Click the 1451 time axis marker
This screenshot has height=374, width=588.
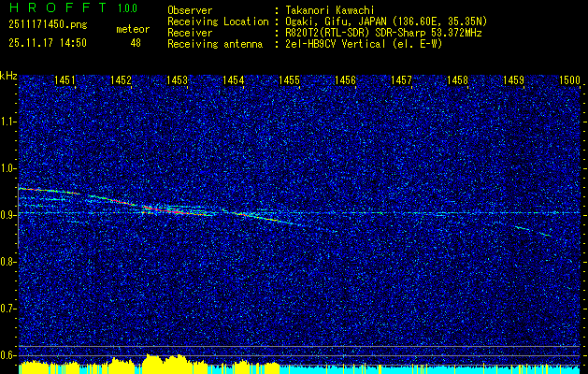tap(65, 79)
